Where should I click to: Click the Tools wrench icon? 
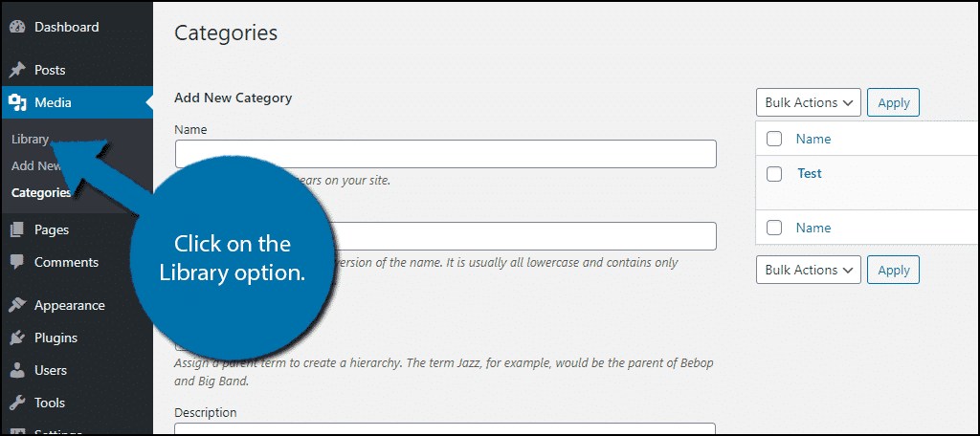(18, 403)
